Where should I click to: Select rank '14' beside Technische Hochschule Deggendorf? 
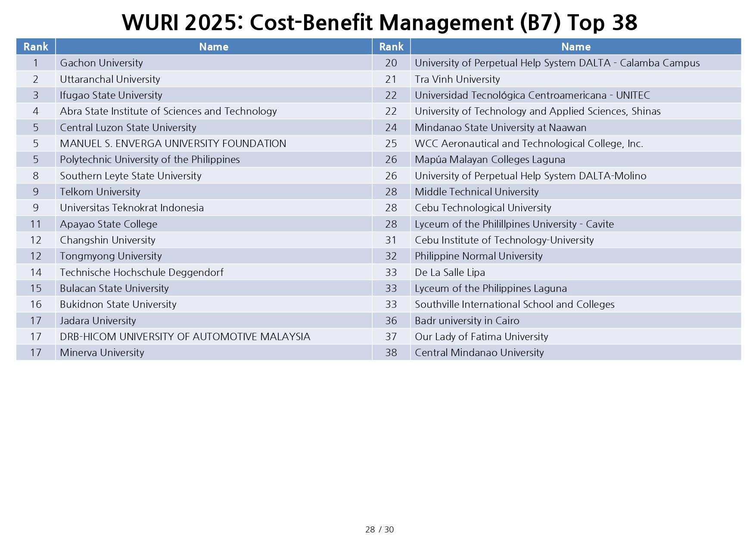click(x=36, y=272)
